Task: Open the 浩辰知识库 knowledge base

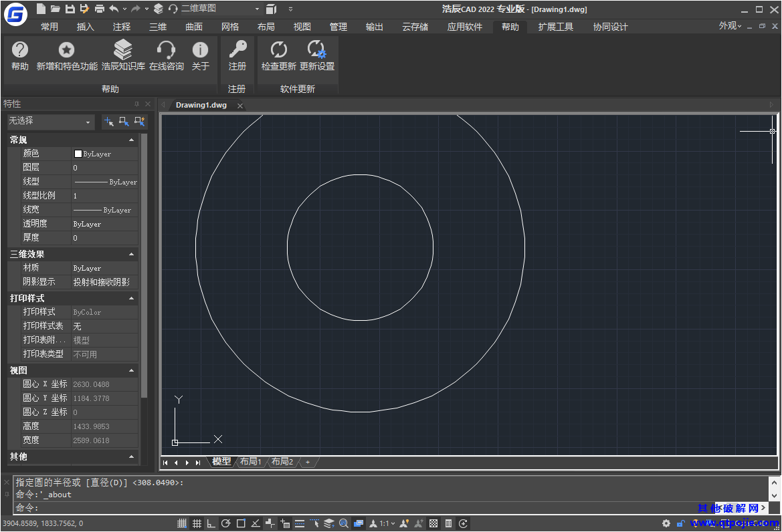Action: [x=123, y=55]
